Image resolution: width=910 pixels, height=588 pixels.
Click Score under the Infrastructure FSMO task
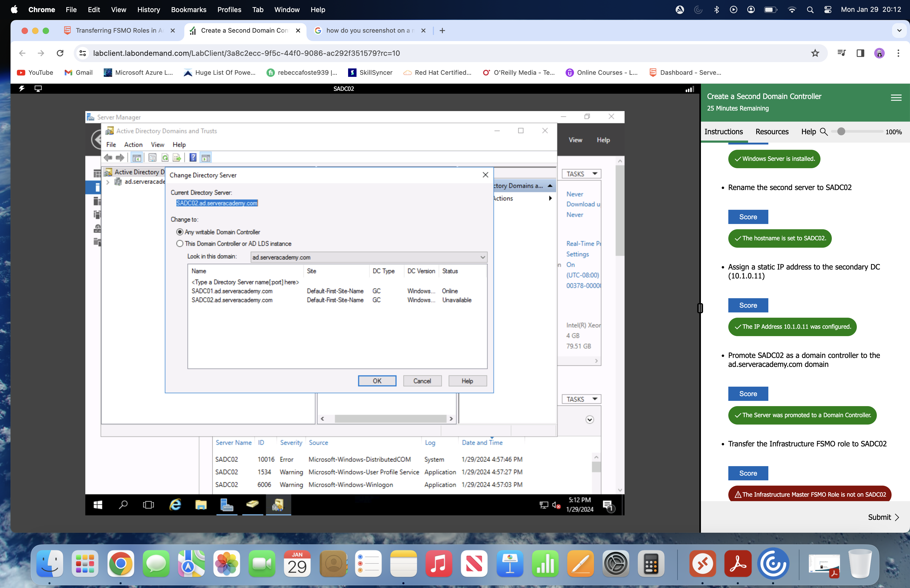point(748,473)
